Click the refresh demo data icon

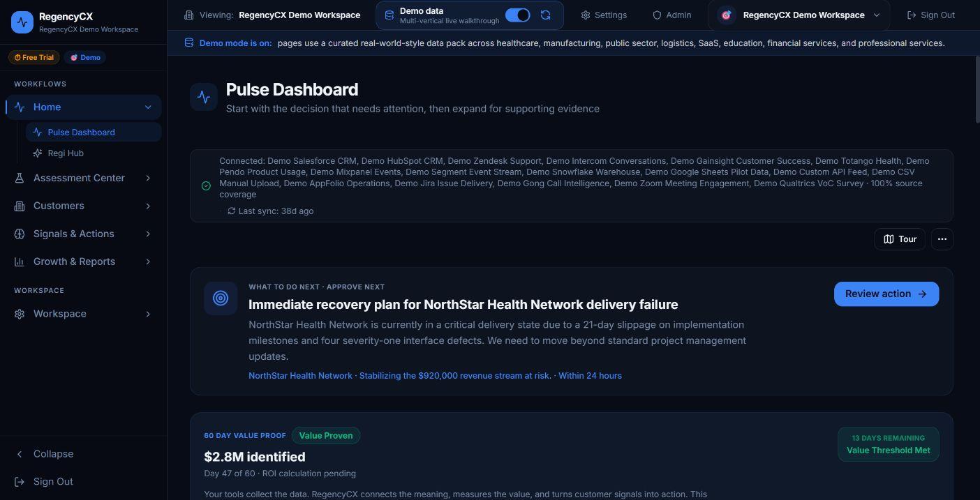tap(546, 15)
